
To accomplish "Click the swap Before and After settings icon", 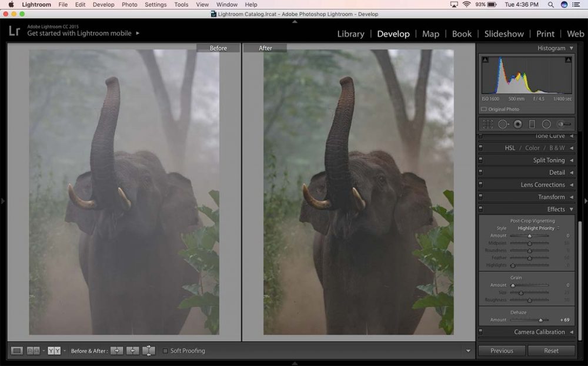I will (x=147, y=351).
